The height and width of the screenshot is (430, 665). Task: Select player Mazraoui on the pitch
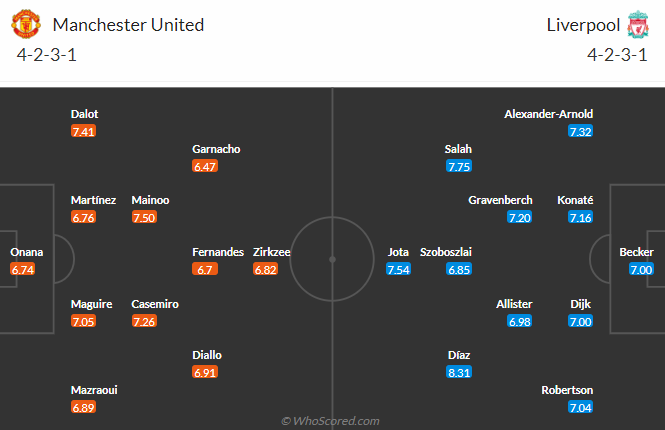(x=94, y=390)
